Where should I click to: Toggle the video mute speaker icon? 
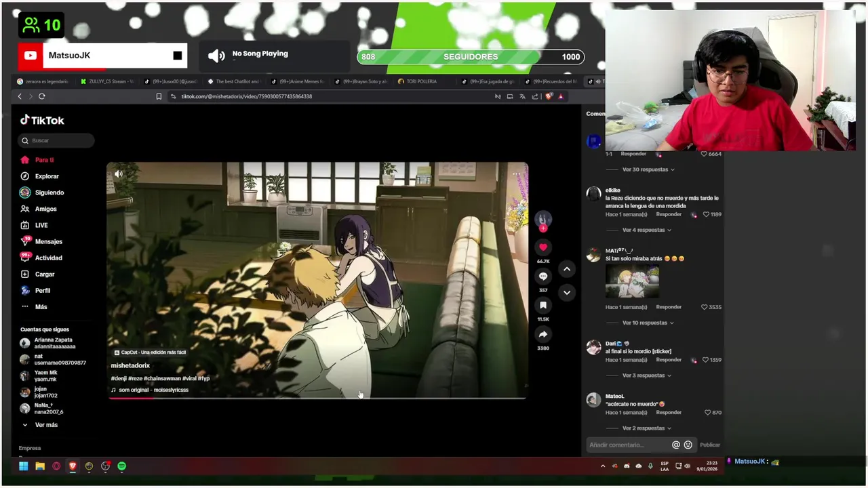(x=119, y=174)
